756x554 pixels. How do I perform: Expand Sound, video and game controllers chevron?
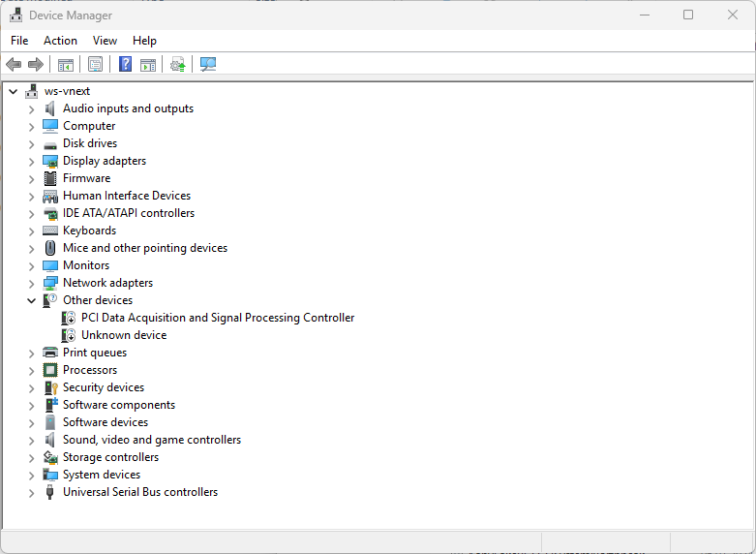pos(31,440)
